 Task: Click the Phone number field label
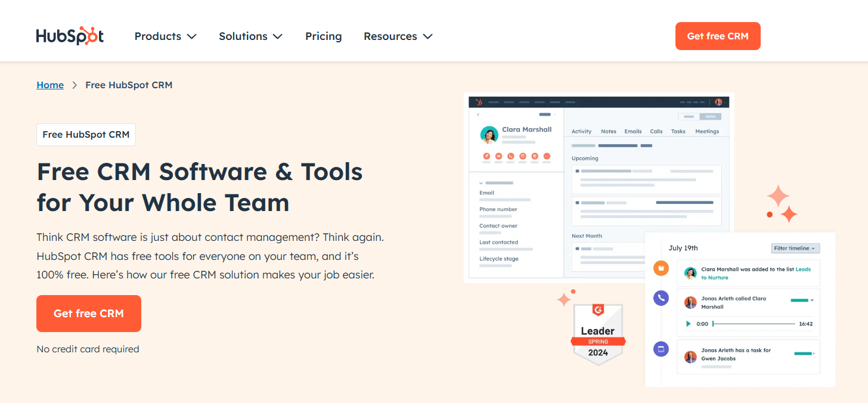click(498, 209)
